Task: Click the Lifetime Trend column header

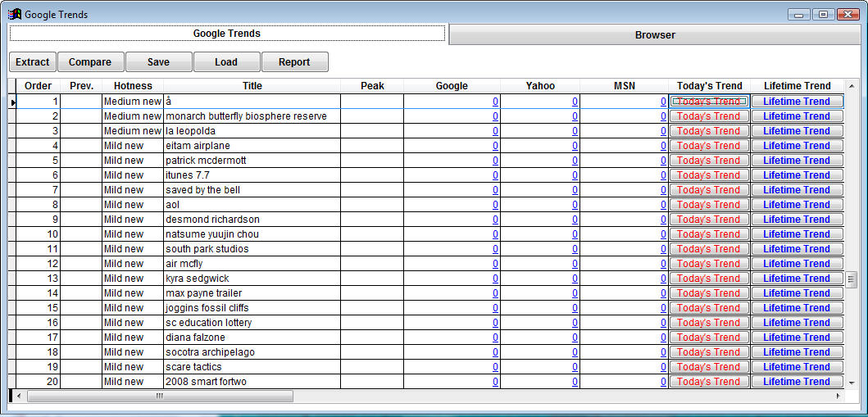Action: 798,86
